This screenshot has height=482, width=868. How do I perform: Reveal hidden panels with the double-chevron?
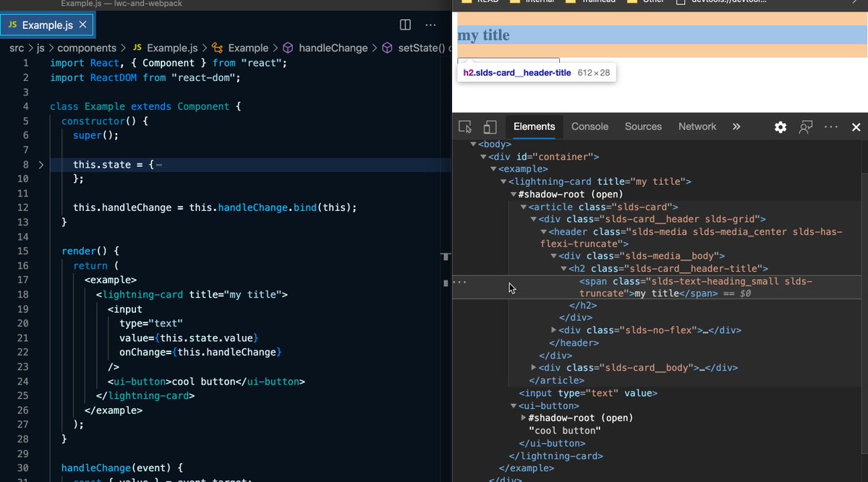pos(736,126)
